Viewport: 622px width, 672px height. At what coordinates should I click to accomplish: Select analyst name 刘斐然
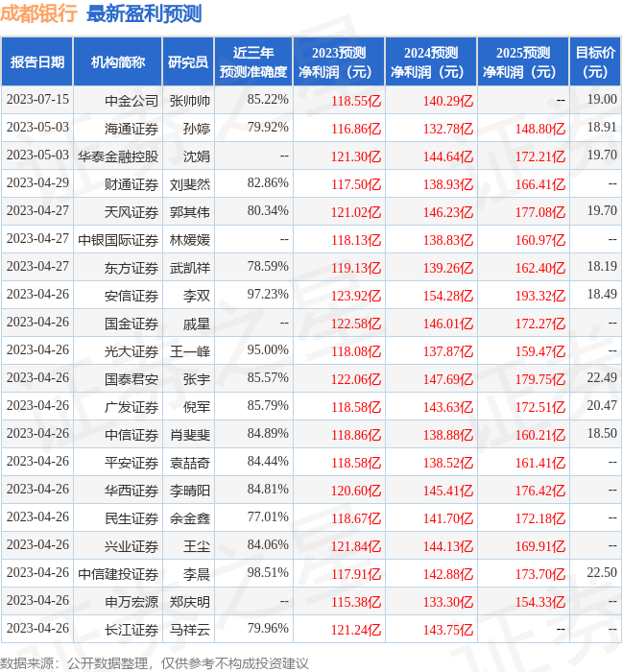(190, 183)
